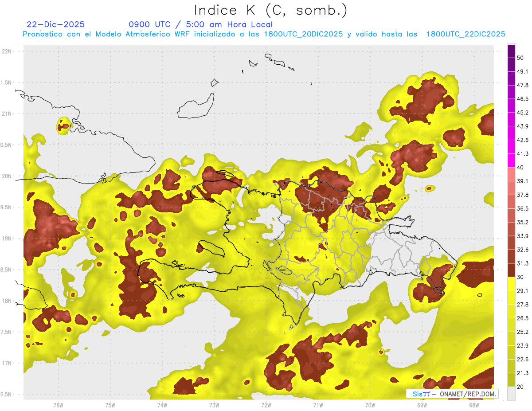Click the title 'Indice K (C, somb.)'
This screenshot has height=411, width=532.
pyautogui.click(x=271, y=11)
